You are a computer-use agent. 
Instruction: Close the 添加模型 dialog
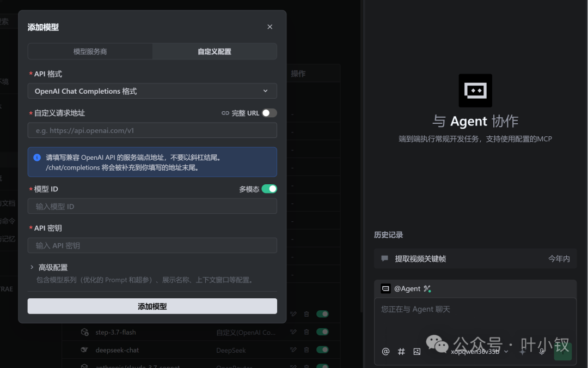(x=269, y=27)
